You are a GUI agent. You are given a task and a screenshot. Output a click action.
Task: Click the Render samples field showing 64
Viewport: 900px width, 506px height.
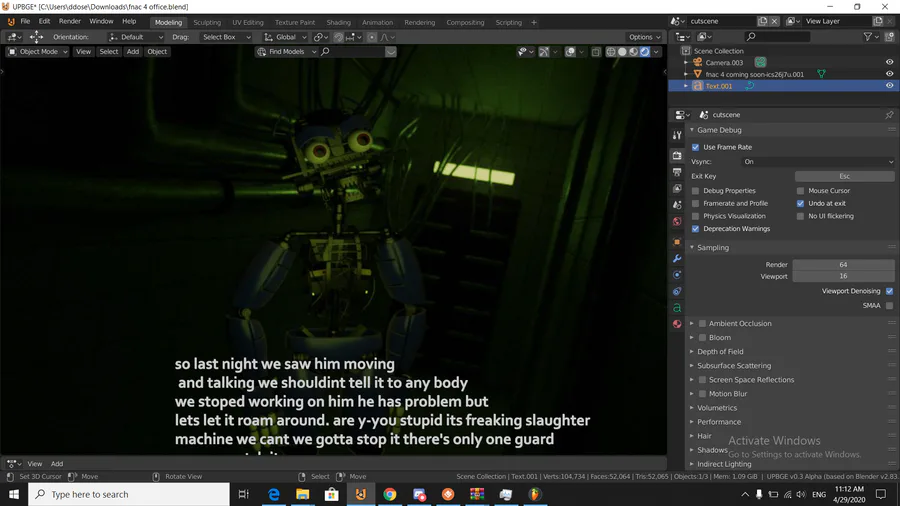[x=843, y=265]
